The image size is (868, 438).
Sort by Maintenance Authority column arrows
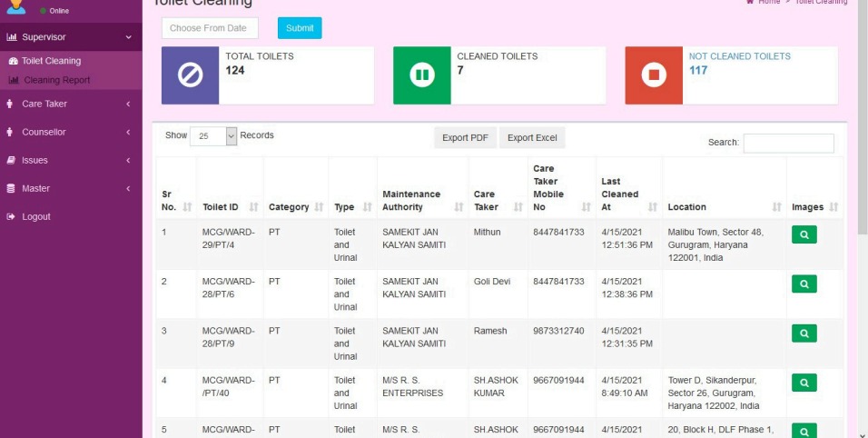(459, 207)
